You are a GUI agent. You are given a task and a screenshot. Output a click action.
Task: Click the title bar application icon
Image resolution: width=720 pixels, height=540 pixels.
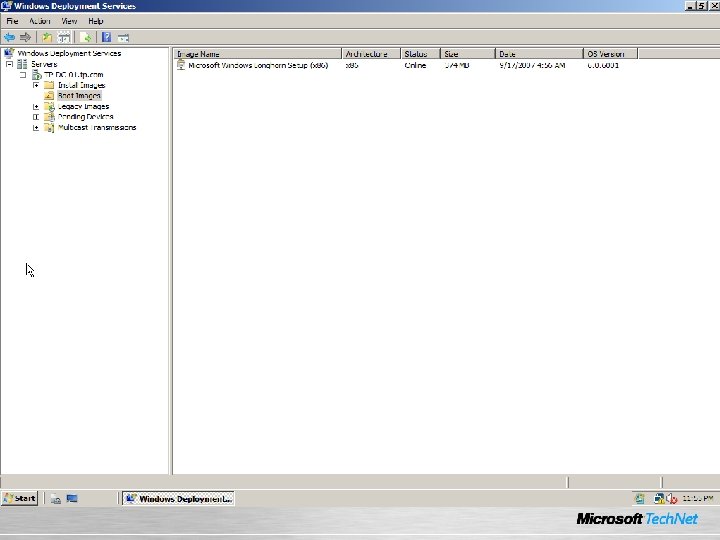(6, 6)
